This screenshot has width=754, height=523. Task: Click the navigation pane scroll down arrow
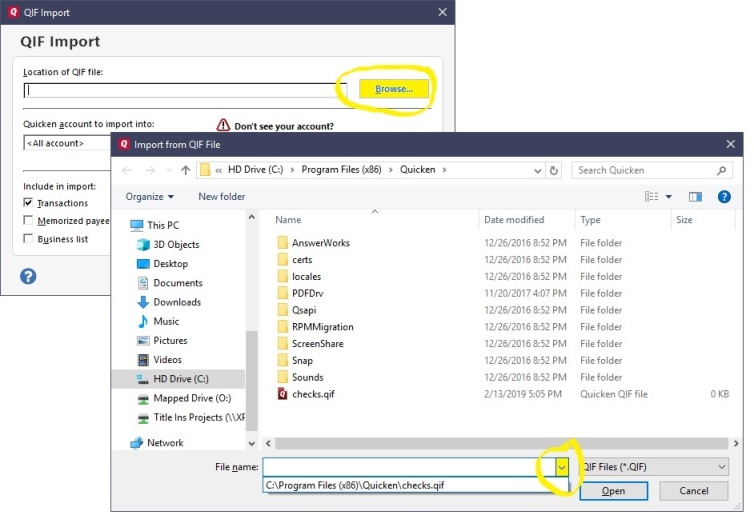point(251,443)
